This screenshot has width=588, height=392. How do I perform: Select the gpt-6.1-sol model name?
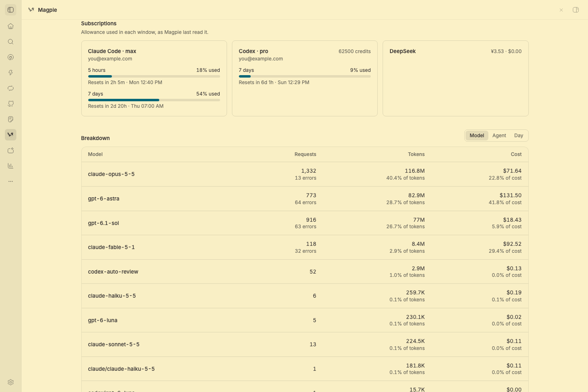click(x=103, y=223)
